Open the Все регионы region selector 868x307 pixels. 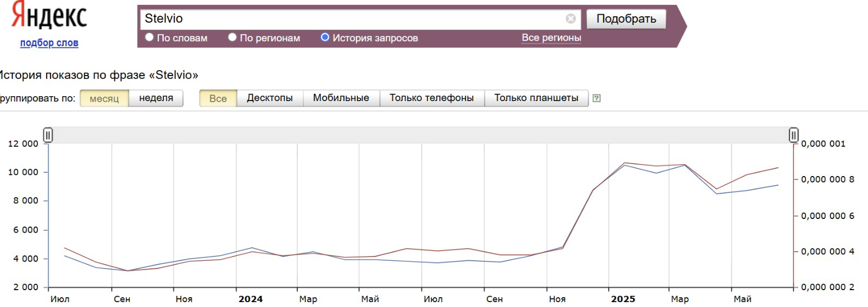point(551,37)
